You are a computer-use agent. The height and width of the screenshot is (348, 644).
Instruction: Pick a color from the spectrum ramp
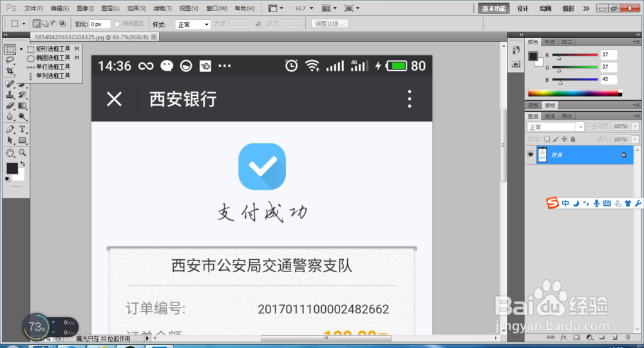point(573,93)
